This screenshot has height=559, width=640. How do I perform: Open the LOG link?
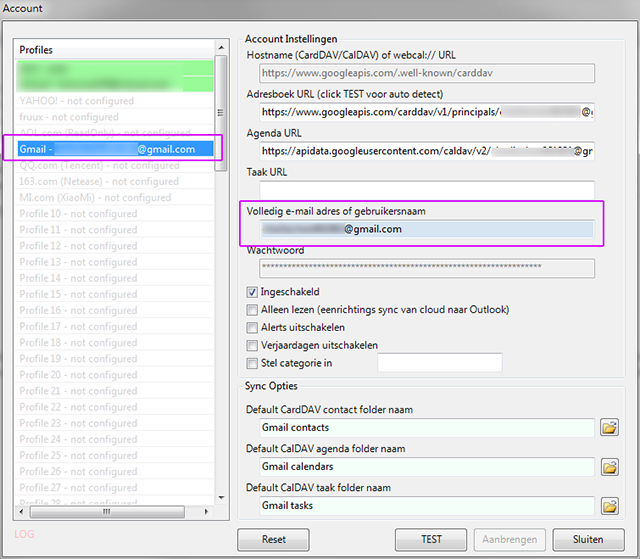tap(24, 534)
